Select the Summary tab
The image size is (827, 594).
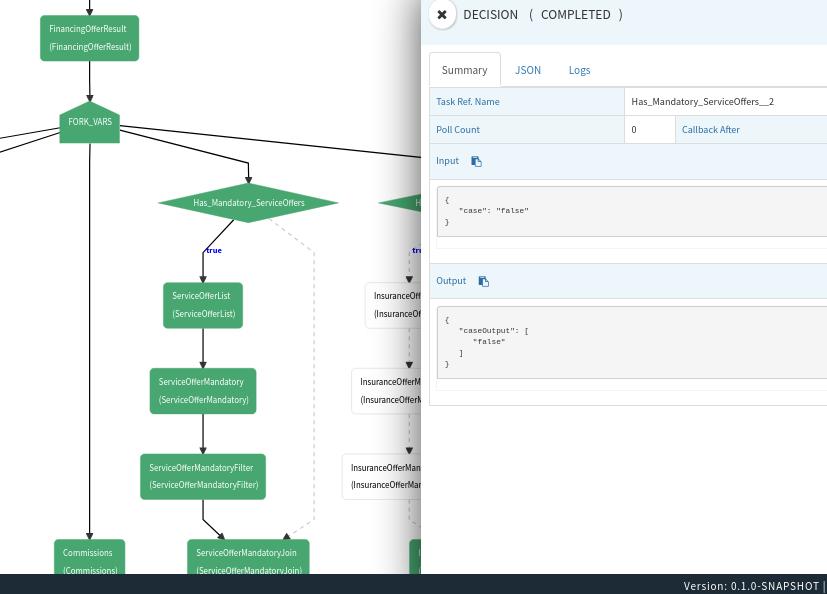pyautogui.click(x=464, y=69)
